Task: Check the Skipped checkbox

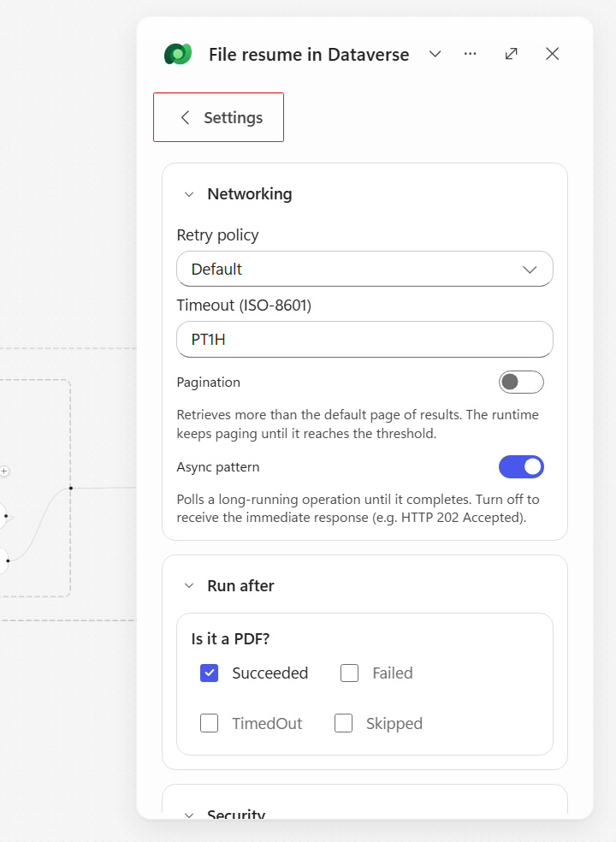Action: click(343, 723)
